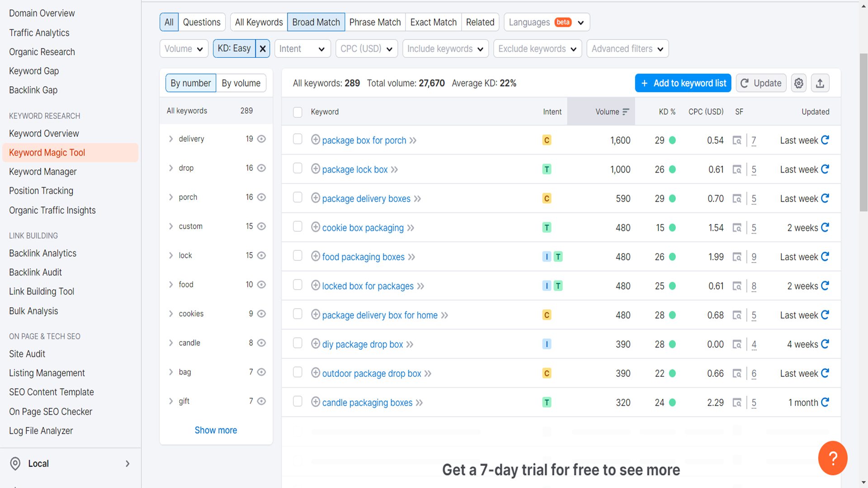Screen dimensions: 868x488
Task: Check the 'package delivery boxes' checkbox
Action: 297,197
